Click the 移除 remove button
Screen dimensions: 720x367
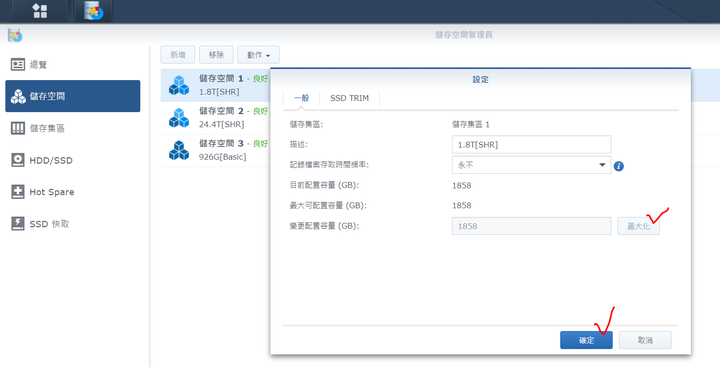point(216,55)
